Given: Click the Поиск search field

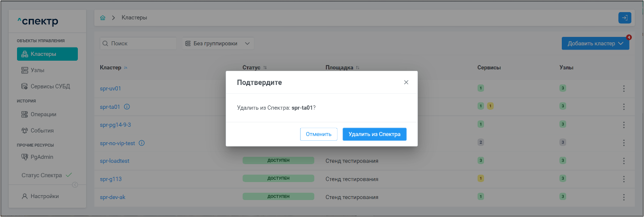Looking at the screenshot, I should click(138, 44).
